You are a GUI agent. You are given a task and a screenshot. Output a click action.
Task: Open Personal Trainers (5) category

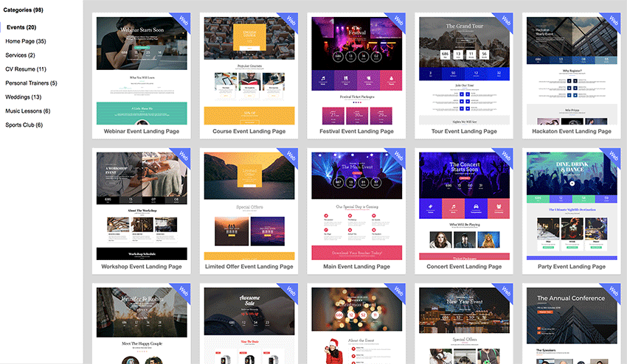coord(31,83)
